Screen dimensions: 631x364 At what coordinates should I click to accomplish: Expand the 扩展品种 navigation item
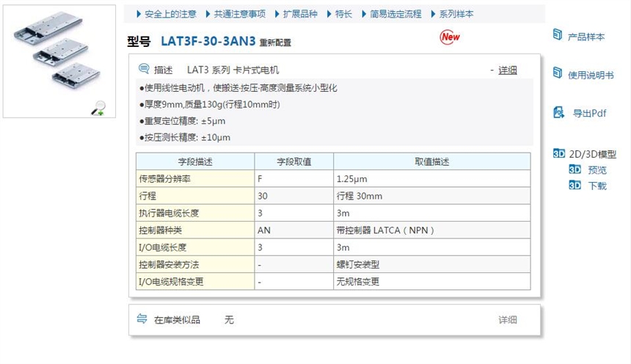tap(299, 14)
